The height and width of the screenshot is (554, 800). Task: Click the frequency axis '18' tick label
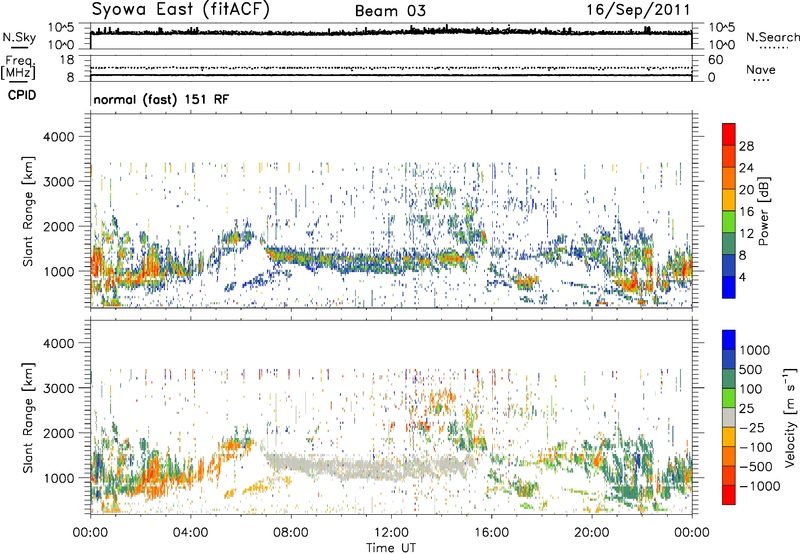pyautogui.click(x=67, y=60)
